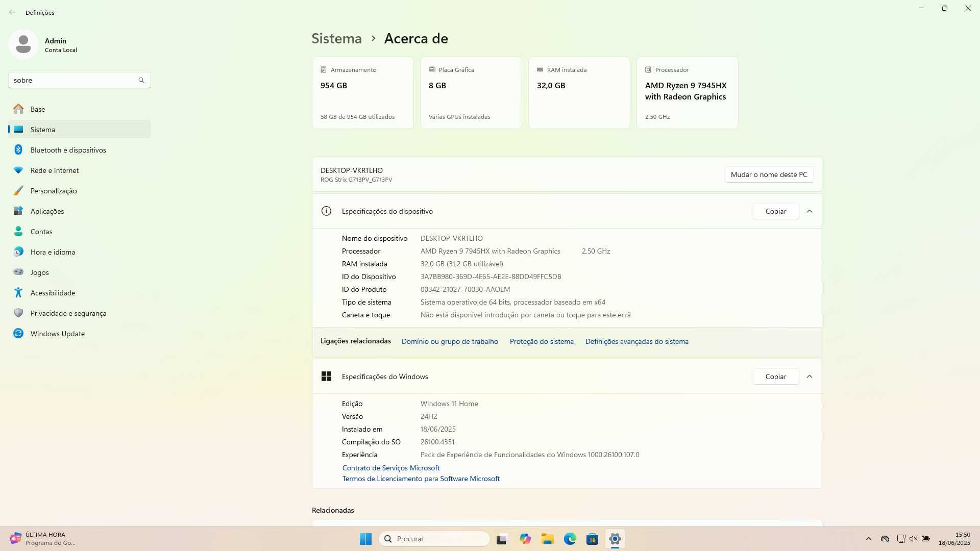
Task: Click the ID do Dispositivo value text
Action: click(x=491, y=277)
